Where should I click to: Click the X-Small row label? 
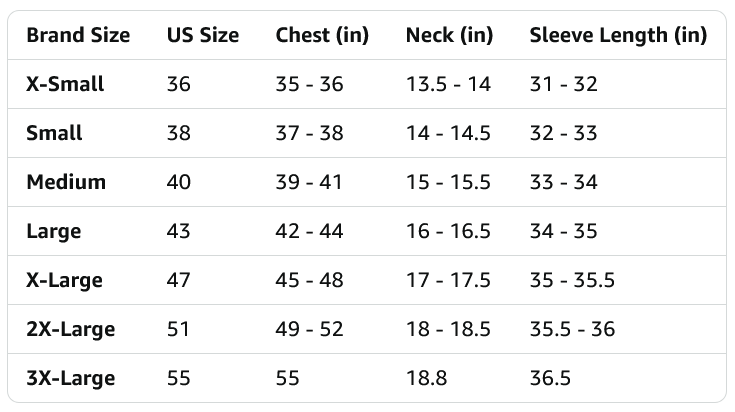65,84
